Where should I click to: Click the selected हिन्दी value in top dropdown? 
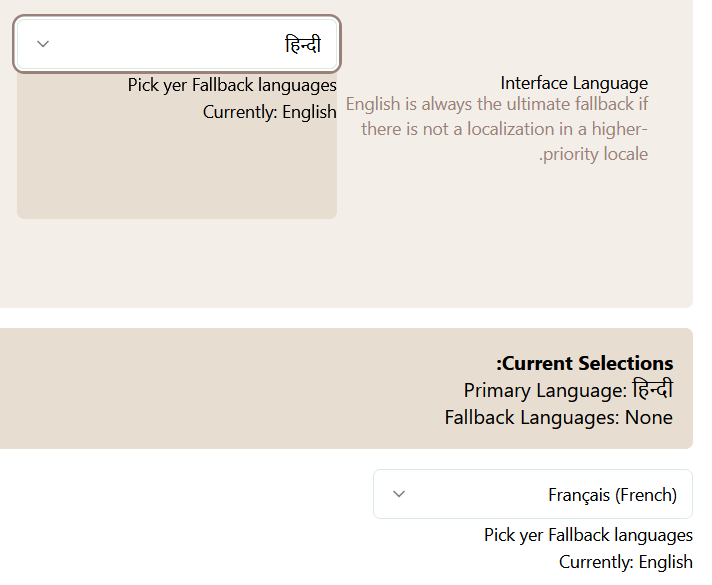point(302,44)
